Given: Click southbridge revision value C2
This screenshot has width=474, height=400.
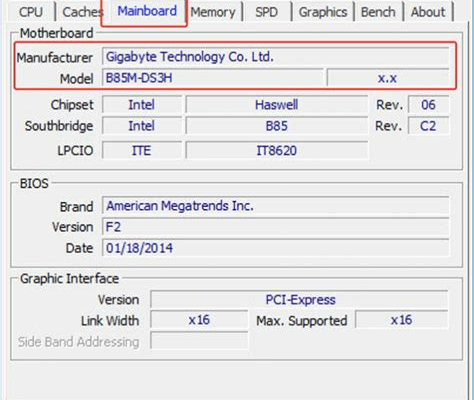Looking at the screenshot, I should point(428,126).
